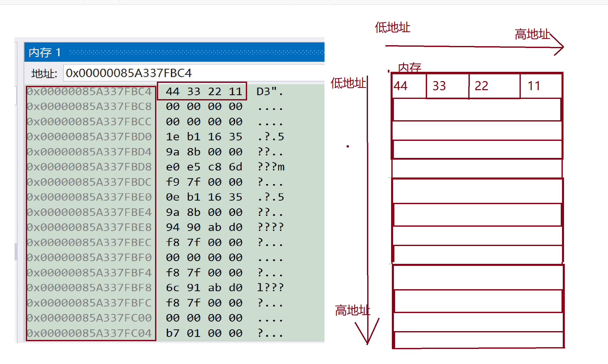Select address row 0x00000085A337FBF0
This screenshot has height=364, width=608.
pyautogui.click(x=89, y=258)
